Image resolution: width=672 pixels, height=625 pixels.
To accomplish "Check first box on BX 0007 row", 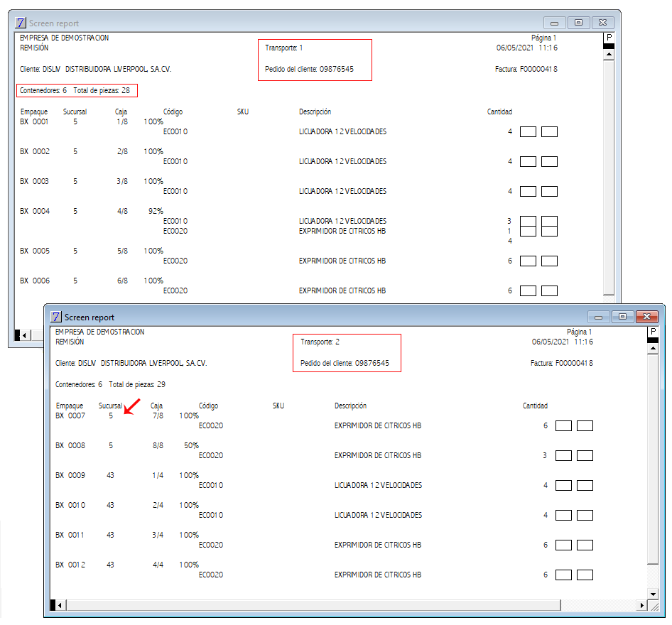I will tap(563, 426).
